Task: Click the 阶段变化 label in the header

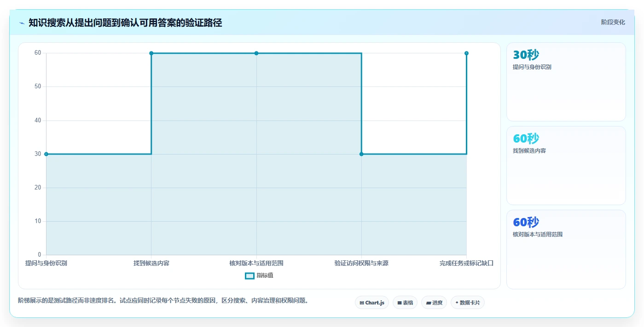Action: pos(613,22)
